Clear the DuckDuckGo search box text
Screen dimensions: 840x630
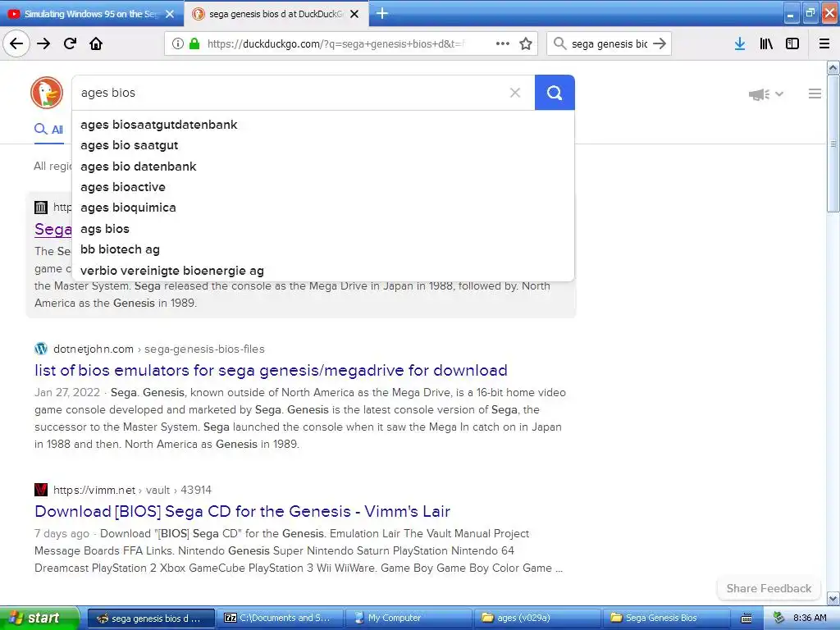coord(515,93)
